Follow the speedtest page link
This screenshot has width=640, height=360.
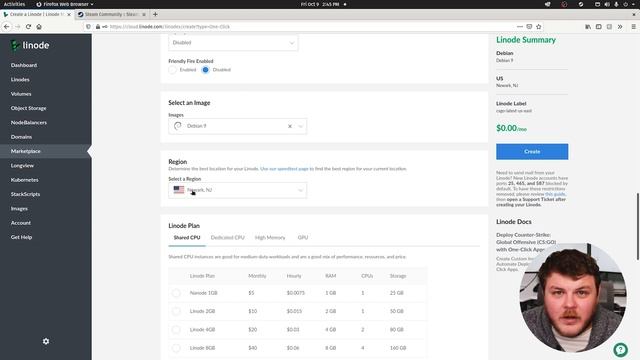click(284, 169)
